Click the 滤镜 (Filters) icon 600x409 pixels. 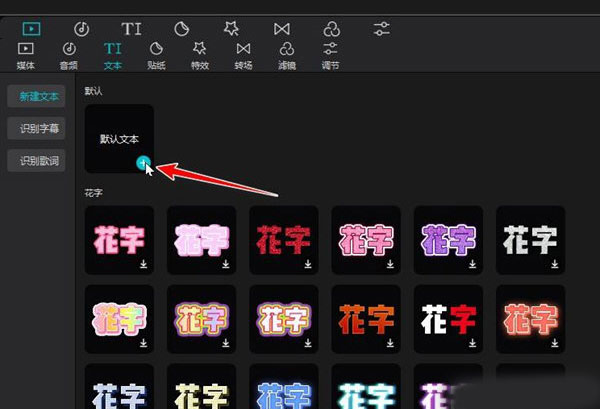287,53
